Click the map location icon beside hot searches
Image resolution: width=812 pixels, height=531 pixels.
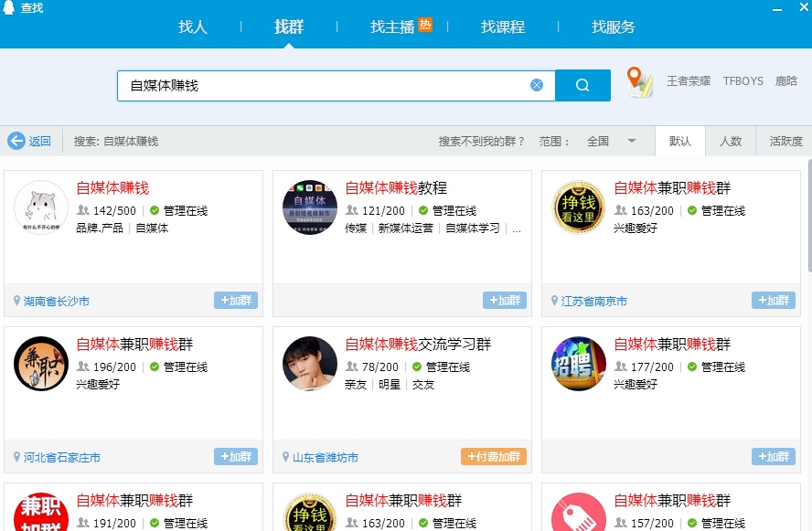641,82
